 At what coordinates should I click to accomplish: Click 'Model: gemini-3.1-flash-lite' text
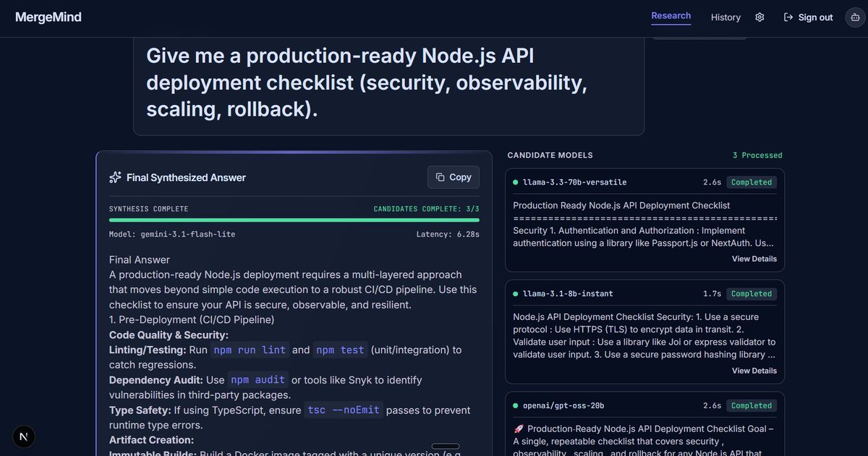click(x=172, y=235)
